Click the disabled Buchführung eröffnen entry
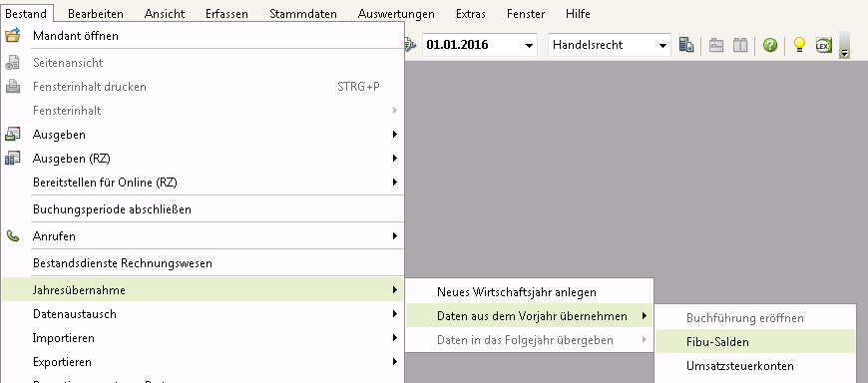Image resolution: width=868 pixels, height=383 pixels. coord(755,318)
